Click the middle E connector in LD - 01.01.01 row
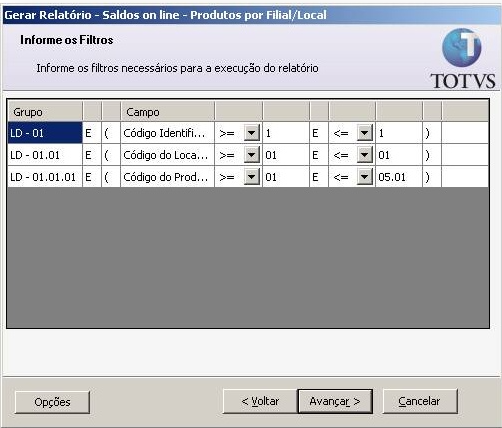Image resolution: width=502 pixels, height=428 pixels. click(319, 177)
